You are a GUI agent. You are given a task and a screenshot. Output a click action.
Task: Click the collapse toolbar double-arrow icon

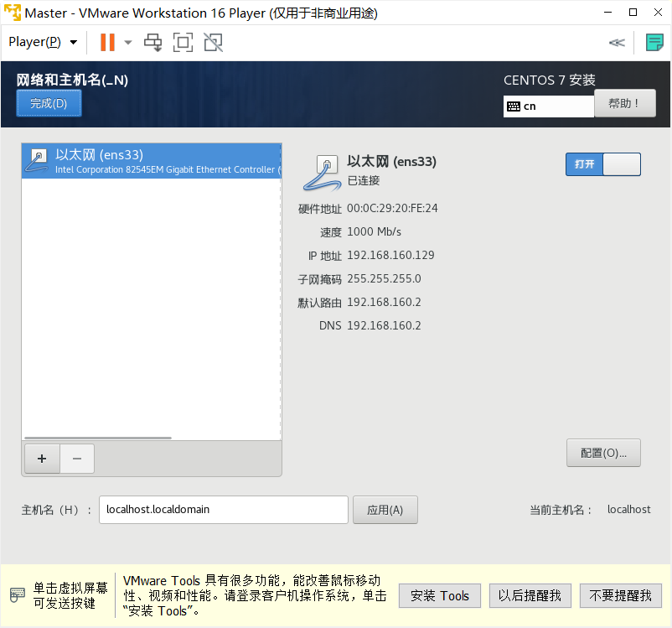pos(617,43)
